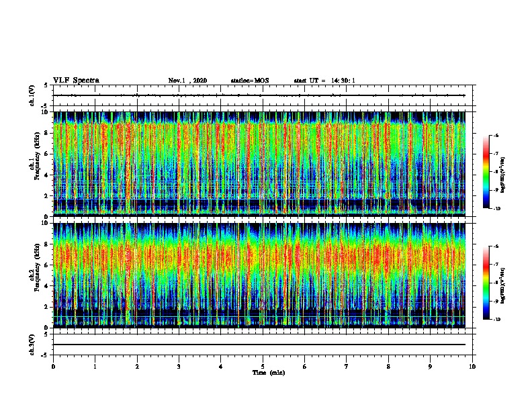Click the time axis tick label 3
This screenshot has width=532, height=411.
point(179,367)
